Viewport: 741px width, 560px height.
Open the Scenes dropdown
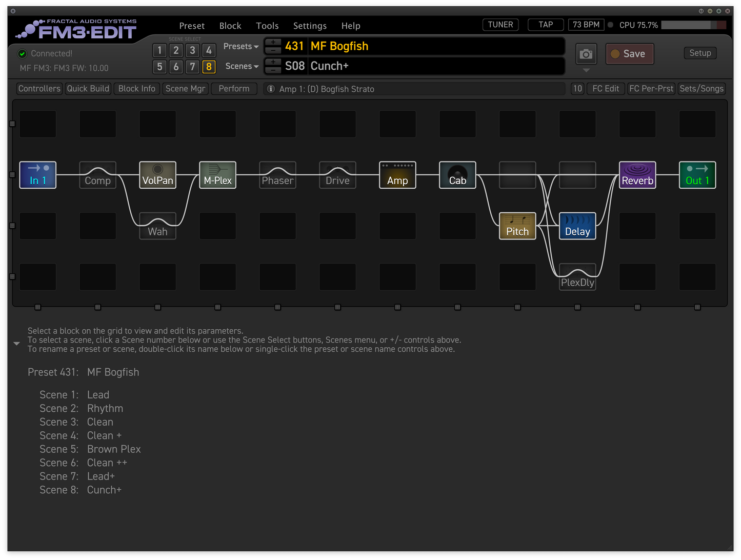pyautogui.click(x=242, y=66)
